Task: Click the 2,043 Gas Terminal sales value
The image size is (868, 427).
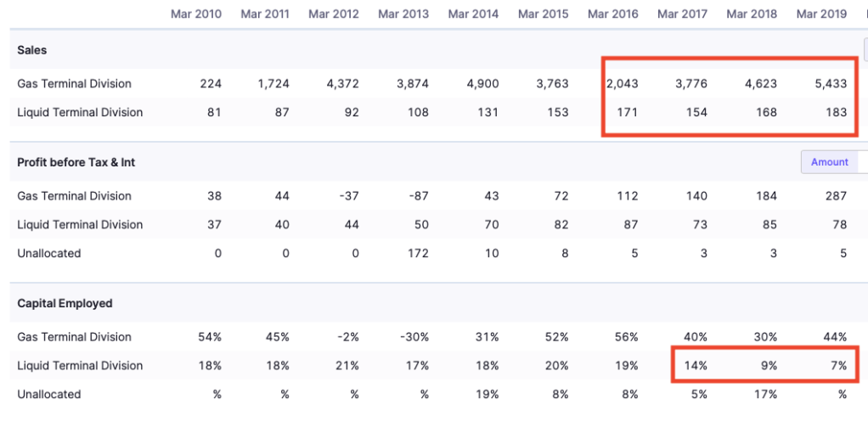Action: (622, 84)
